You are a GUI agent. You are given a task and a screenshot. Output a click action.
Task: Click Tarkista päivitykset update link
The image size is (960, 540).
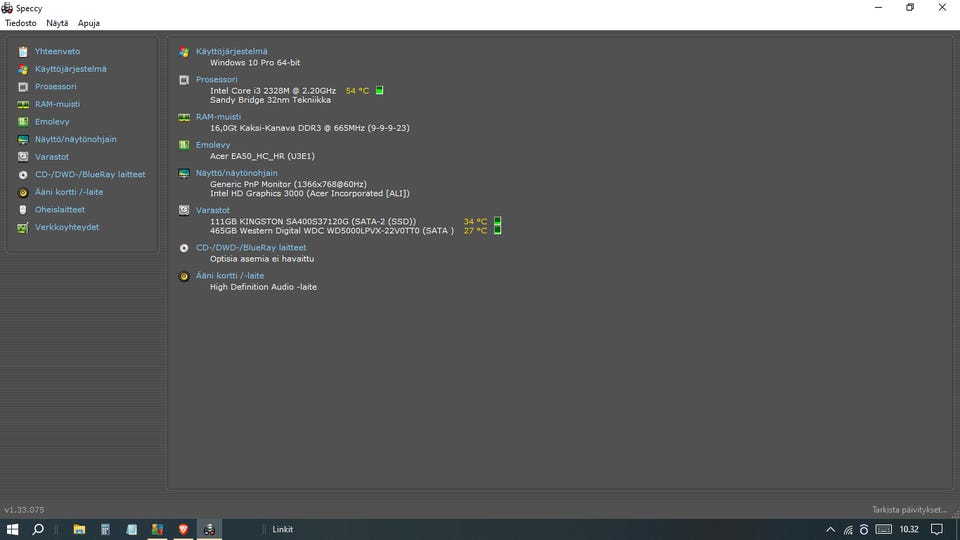pos(909,509)
